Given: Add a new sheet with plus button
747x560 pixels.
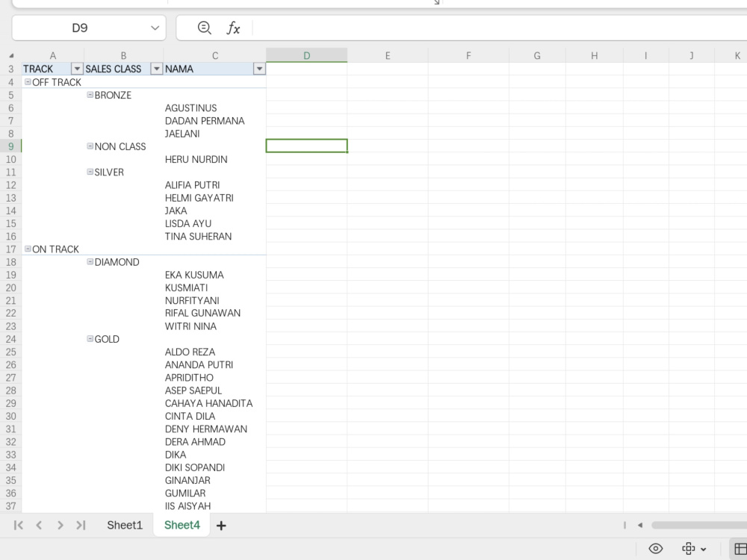Looking at the screenshot, I should 221,526.
